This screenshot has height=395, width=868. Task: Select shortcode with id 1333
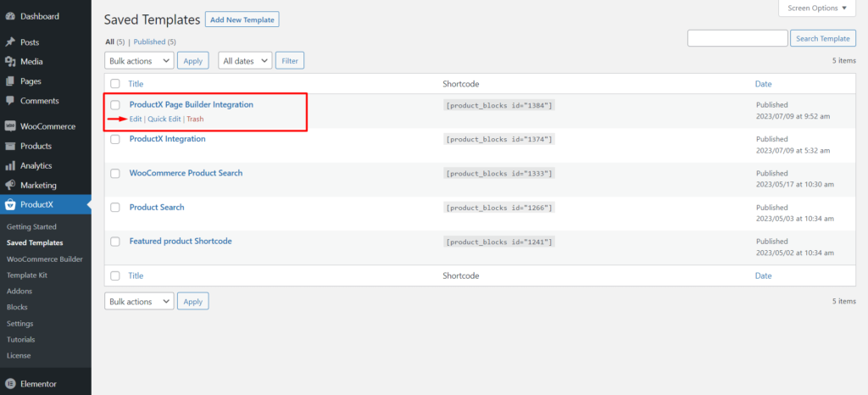click(x=498, y=174)
